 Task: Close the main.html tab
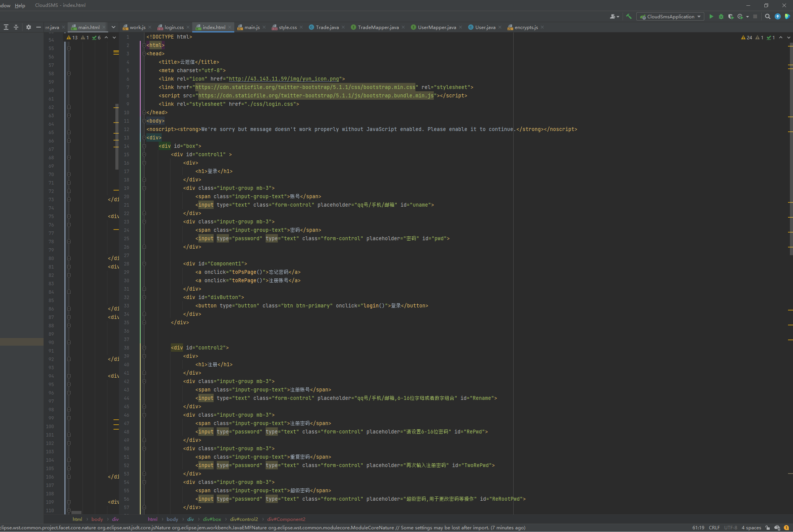pos(104,27)
